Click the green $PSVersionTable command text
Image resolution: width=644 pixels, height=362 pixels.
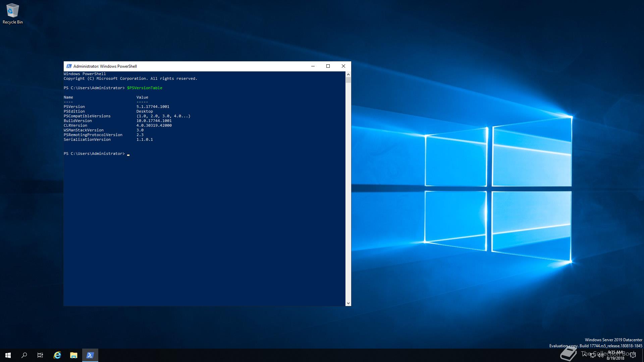coord(145,88)
